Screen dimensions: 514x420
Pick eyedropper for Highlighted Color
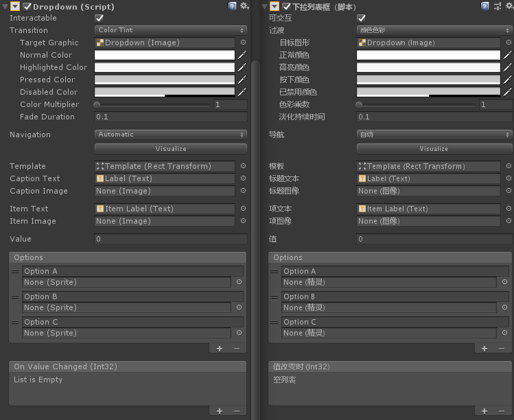242,67
